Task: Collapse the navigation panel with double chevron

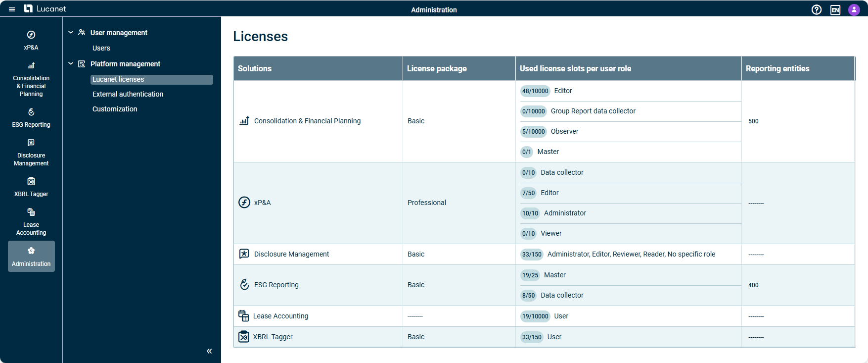Action: pyautogui.click(x=209, y=351)
